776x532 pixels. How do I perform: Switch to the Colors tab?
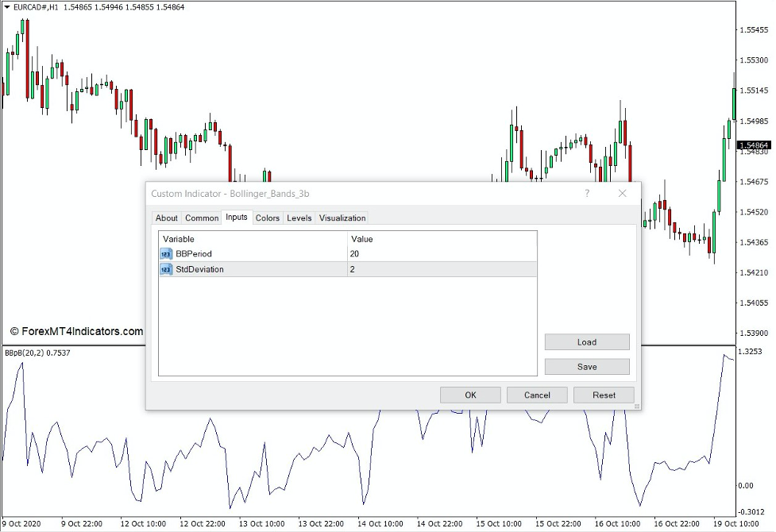point(268,218)
